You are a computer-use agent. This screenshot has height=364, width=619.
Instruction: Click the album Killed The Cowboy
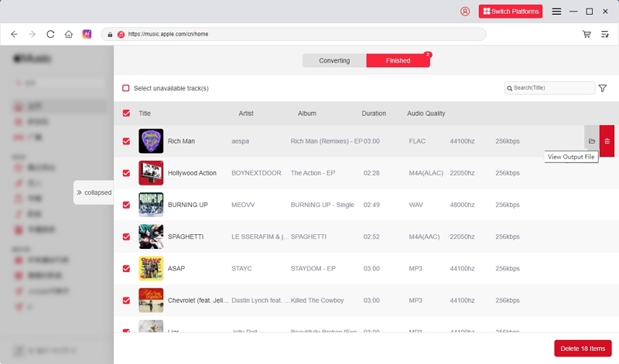tap(317, 301)
